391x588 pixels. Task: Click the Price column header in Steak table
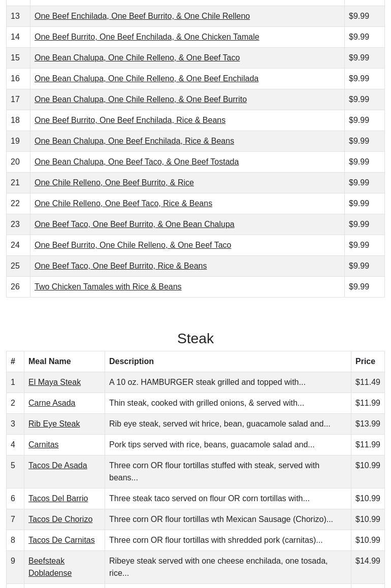click(x=365, y=361)
